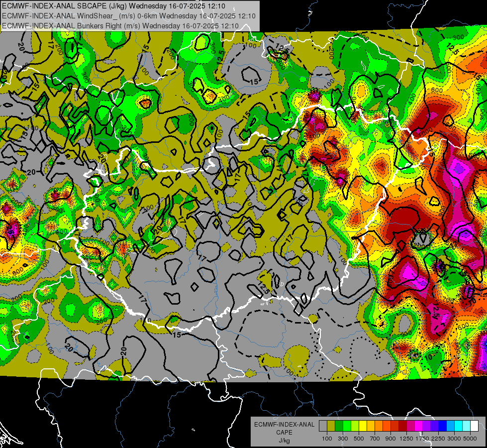Select the olive legend swatch after 100
This screenshot has width=487, height=448.
[x=331, y=426]
